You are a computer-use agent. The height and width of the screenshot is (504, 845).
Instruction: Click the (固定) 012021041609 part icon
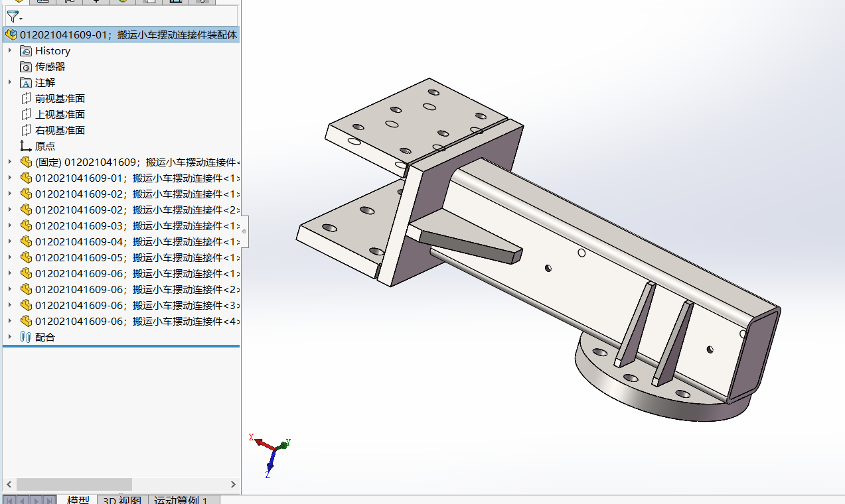tap(26, 162)
